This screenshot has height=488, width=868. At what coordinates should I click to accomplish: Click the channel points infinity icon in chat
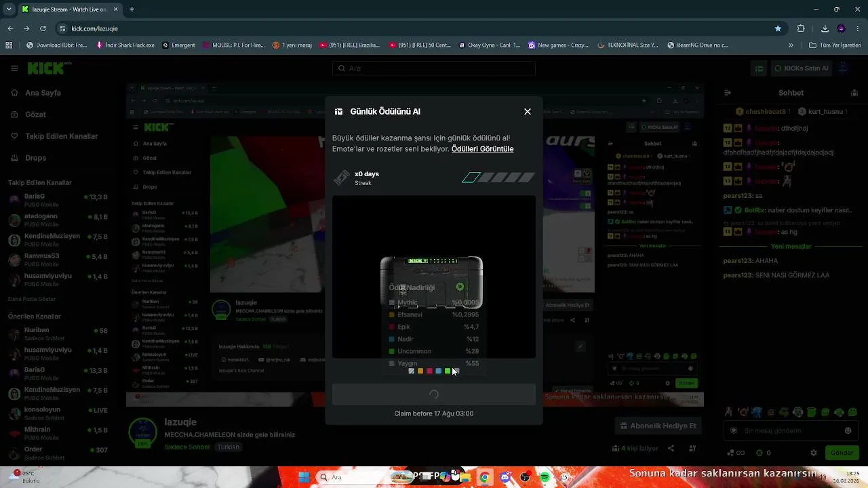coord(735,453)
